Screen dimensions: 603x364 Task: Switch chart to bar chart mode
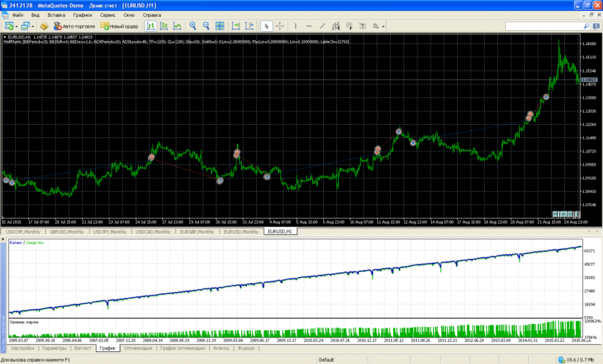click(150, 26)
